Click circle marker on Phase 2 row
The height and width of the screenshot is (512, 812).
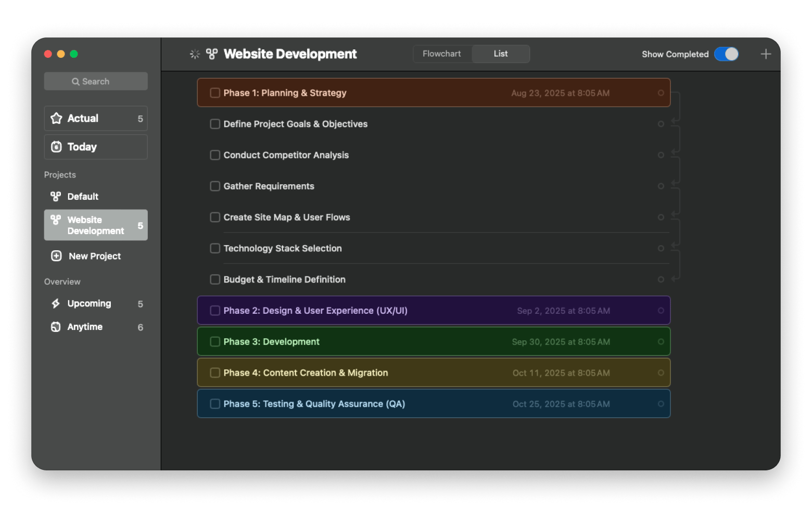661,311
